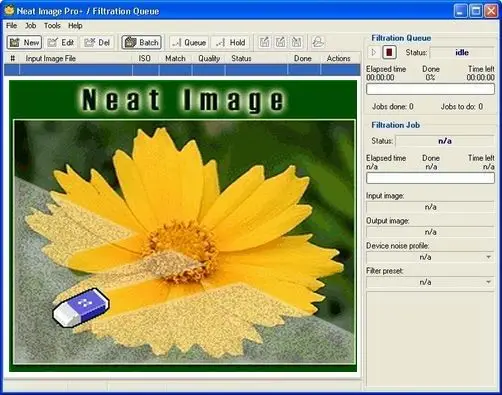
Task: Click the queue Elapsed time 00:00:00 value
Action: pos(380,78)
